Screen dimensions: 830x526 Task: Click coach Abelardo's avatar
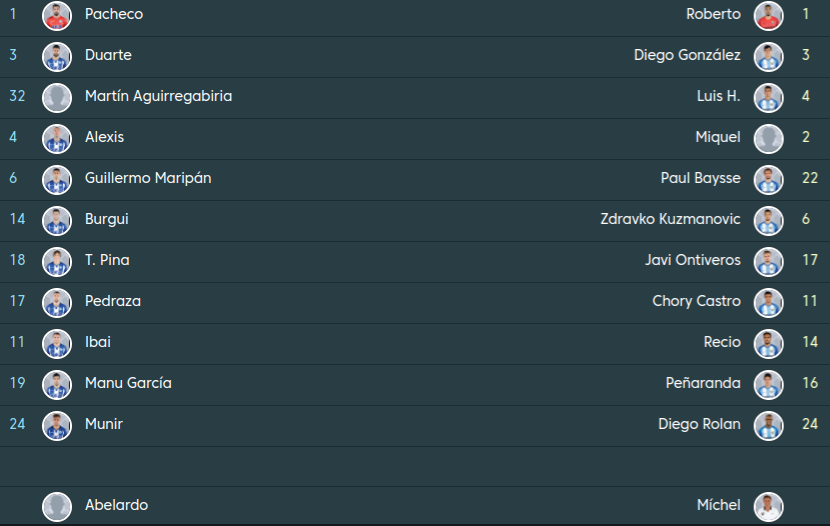point(57,506)
